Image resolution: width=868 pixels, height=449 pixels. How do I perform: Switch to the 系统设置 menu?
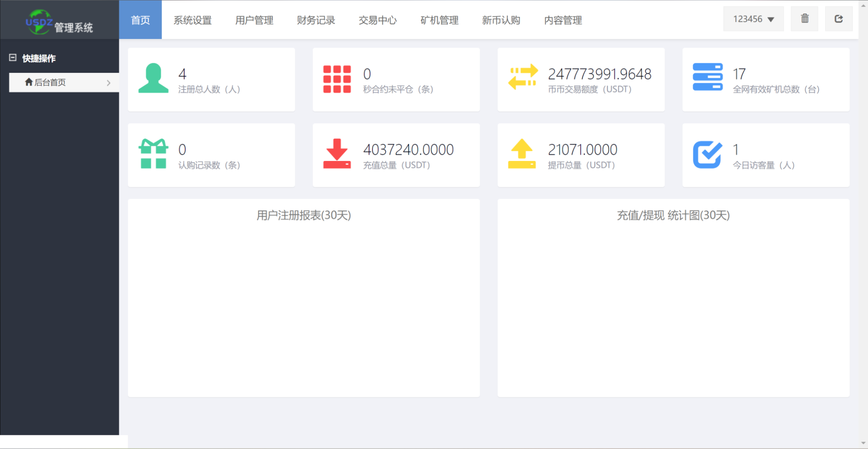[193, 20]
